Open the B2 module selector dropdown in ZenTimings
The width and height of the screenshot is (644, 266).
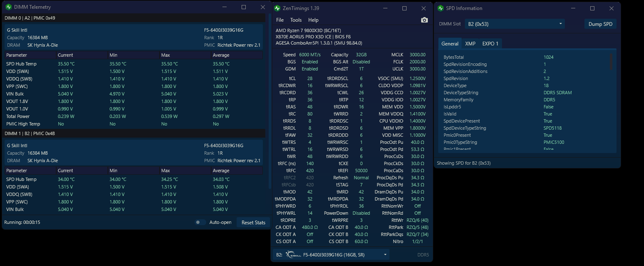tap(332, 255)
